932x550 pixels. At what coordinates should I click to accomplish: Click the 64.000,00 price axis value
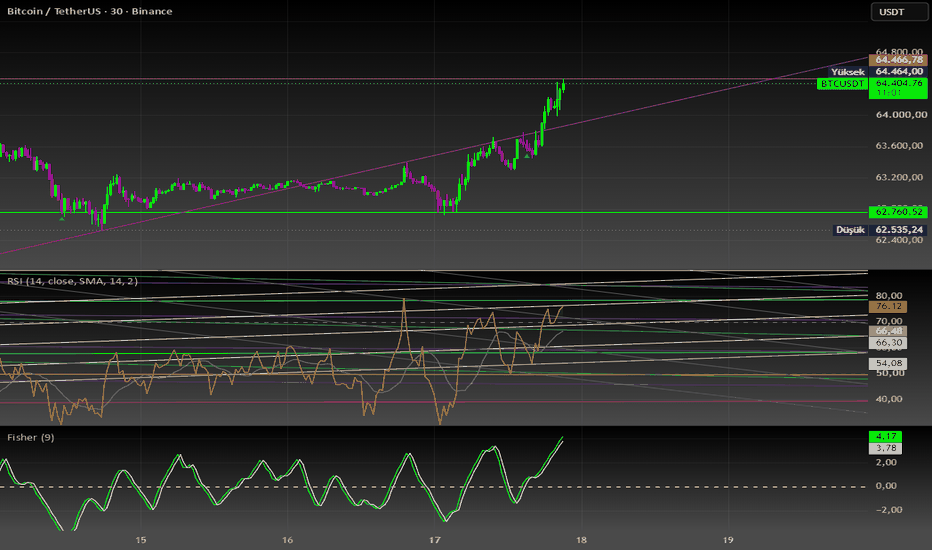[901, 115]
